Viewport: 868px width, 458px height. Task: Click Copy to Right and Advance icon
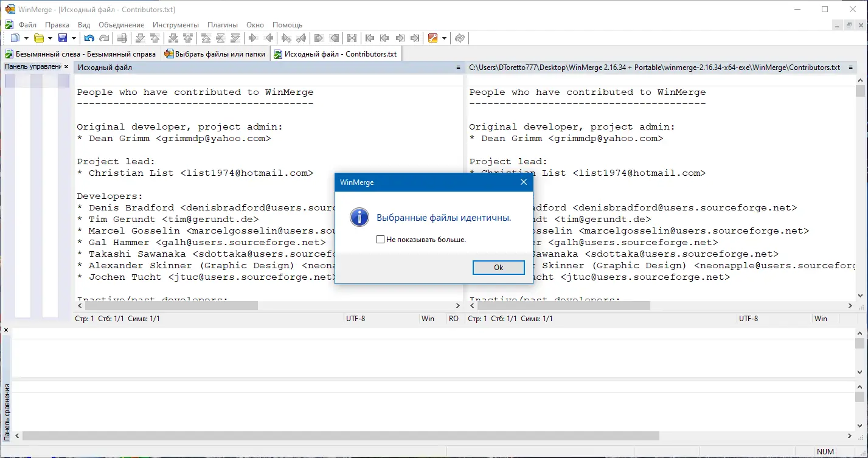tap(286, 38)
